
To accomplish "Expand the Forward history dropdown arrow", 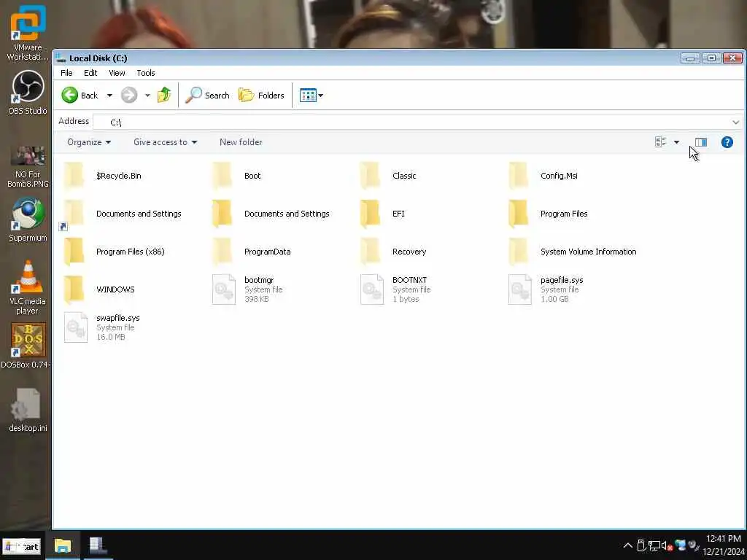I will click(147, 96).
